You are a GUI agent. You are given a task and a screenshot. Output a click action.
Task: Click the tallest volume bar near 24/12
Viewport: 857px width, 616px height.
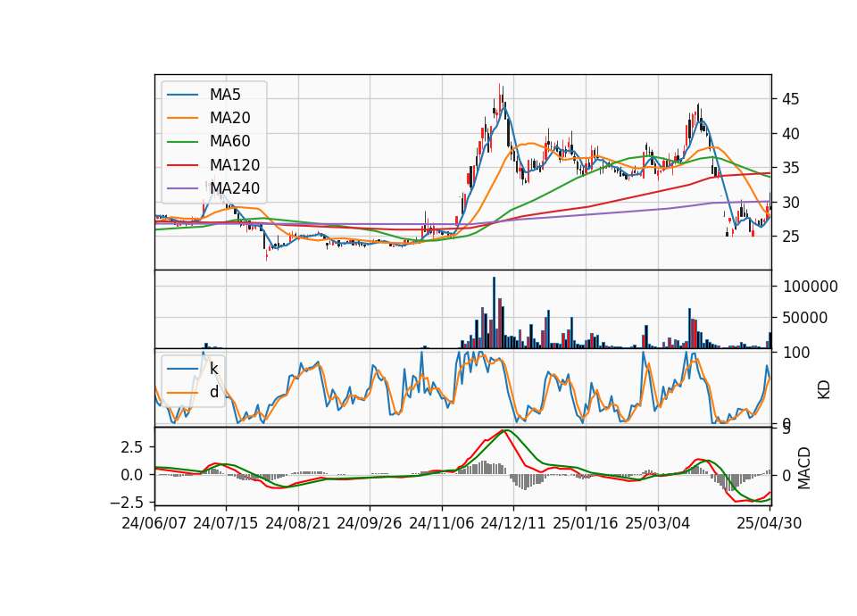494,312
